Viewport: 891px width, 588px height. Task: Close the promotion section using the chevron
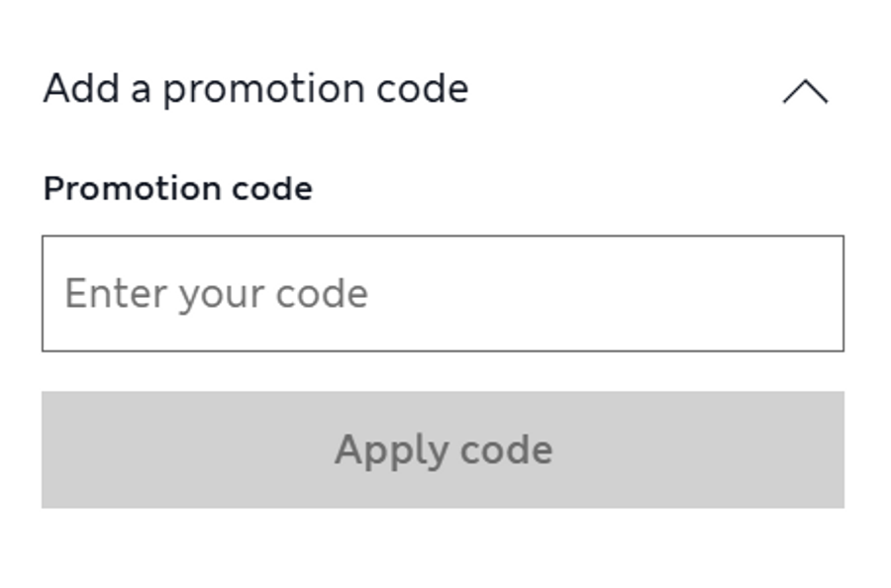(x=805, y=92)
